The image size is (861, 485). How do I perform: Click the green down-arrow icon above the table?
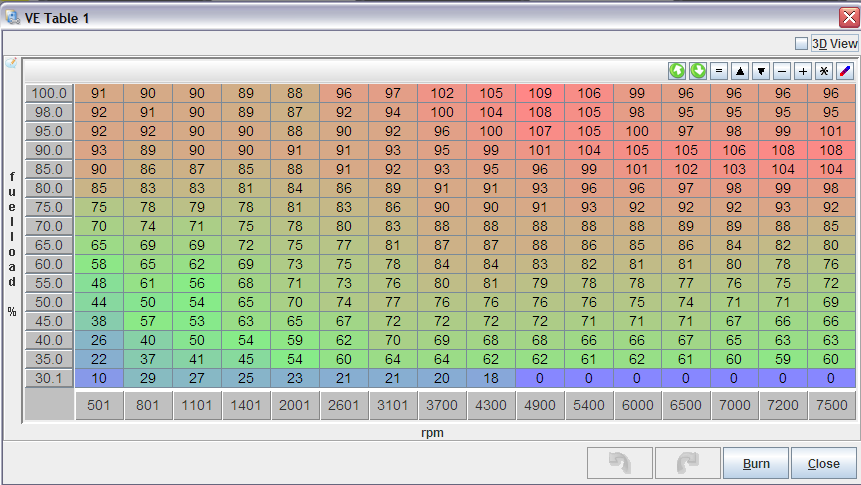coord(698,71)
